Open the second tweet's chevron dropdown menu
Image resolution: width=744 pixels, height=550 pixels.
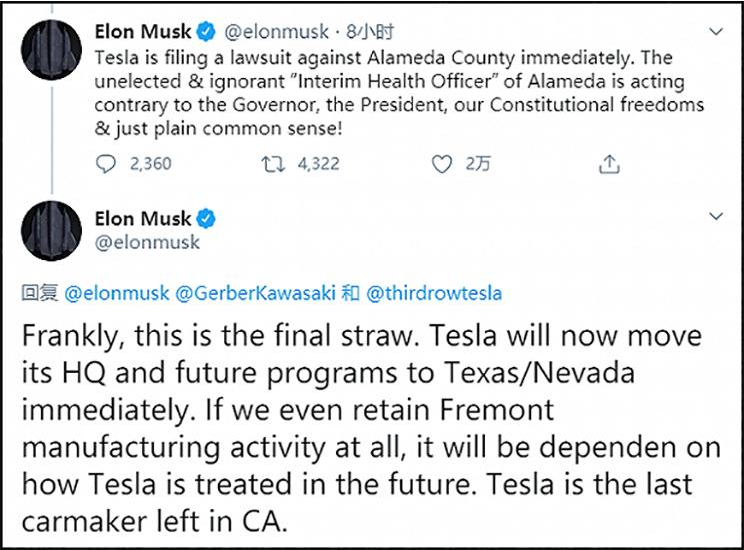pyautogui.click(x=715, y=217)
